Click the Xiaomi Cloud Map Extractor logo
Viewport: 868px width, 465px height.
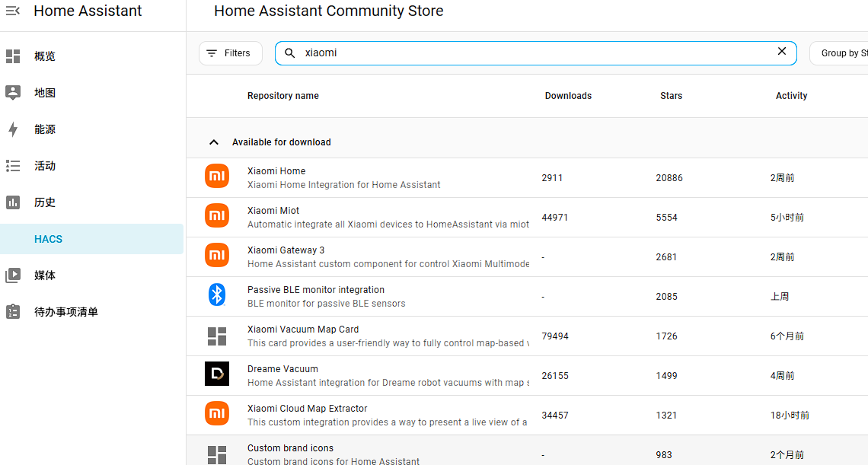click(x=217, y=414)
